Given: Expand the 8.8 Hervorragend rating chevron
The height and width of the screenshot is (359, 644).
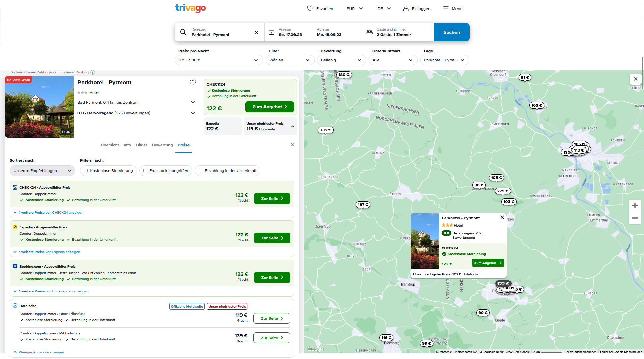Looking at the screenshot, I should 193,113.
